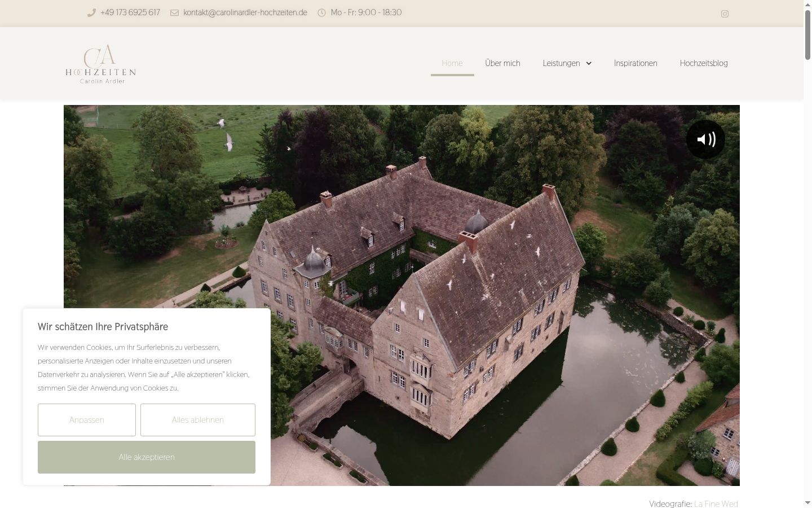Viewport: 812px width, 508px height.
Task: Open the Instagram icon link
Action: tap(725, 14)
